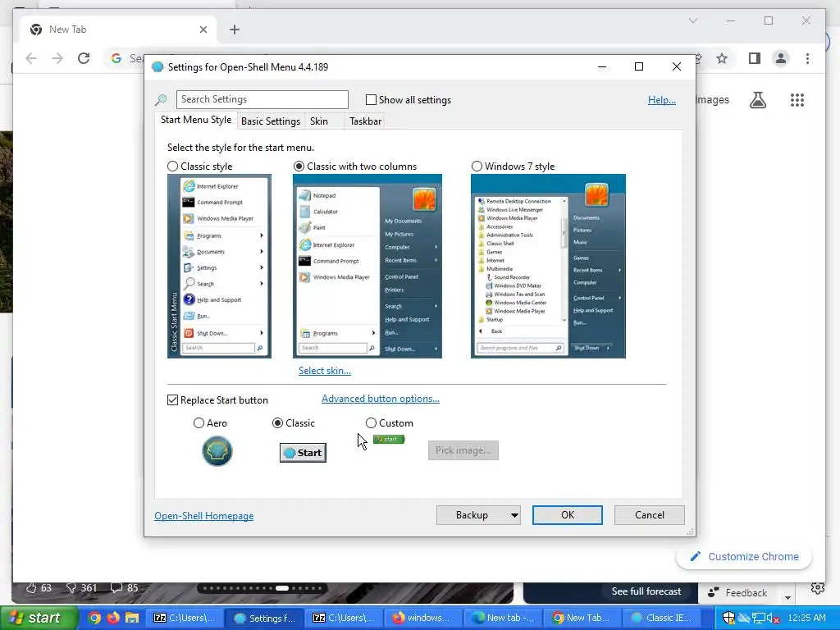840x630 pixels.
Task: Click the Cancel button
Action: (x=650, y=515)
